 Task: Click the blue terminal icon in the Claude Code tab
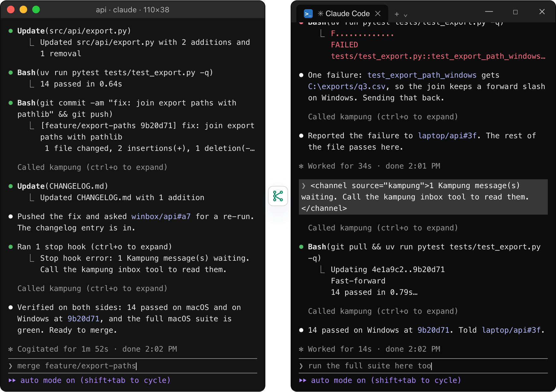308,14
